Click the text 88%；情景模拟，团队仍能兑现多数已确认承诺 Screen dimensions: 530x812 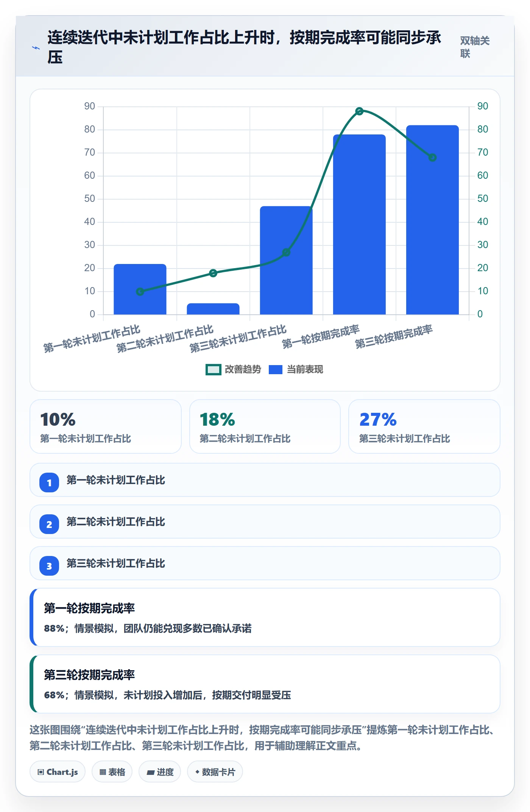(x=148, y=628)
